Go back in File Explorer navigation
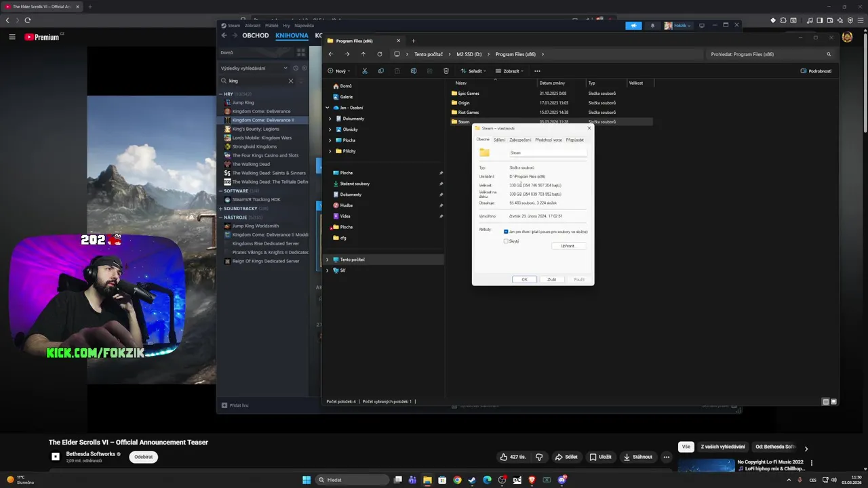The width and height of the screenshot is (868, 488). click(x=331, y=54)
